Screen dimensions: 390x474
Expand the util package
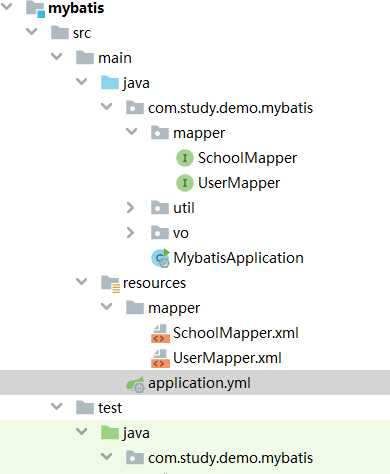pos(130,208)
